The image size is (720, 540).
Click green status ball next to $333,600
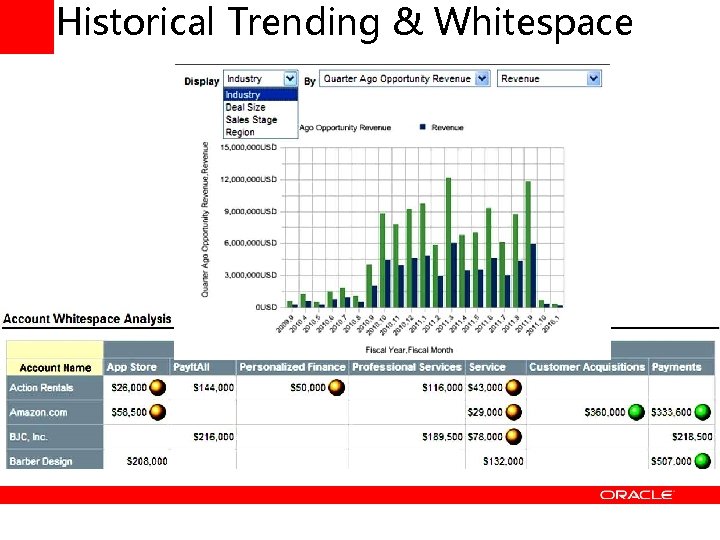click(703, 412)
